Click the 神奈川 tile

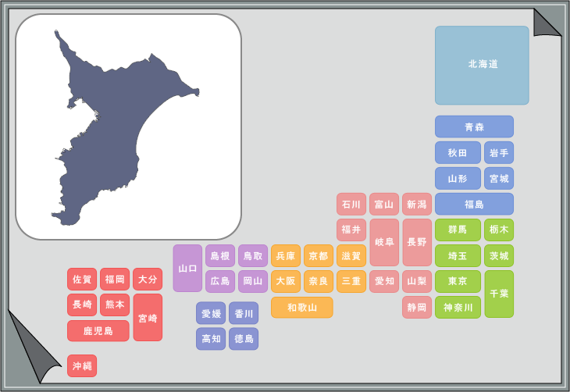click(458, 308)
